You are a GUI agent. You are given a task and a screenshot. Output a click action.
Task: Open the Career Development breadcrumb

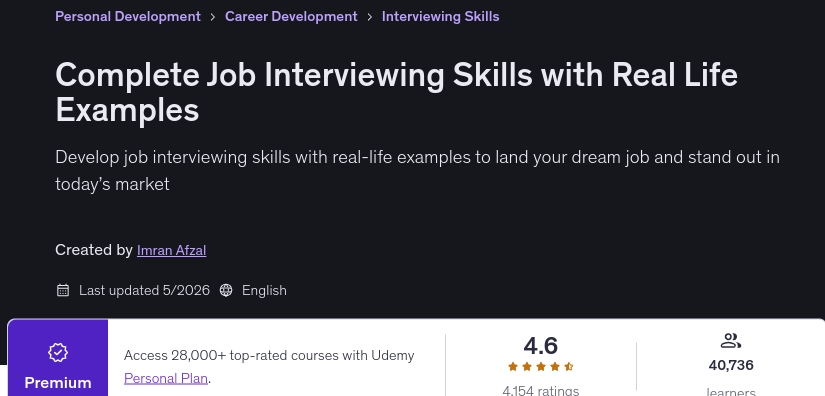[291, 16]
